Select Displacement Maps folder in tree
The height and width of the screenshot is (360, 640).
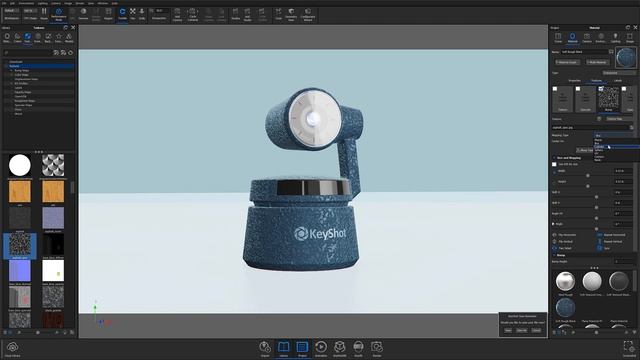(x=26, y=79)
